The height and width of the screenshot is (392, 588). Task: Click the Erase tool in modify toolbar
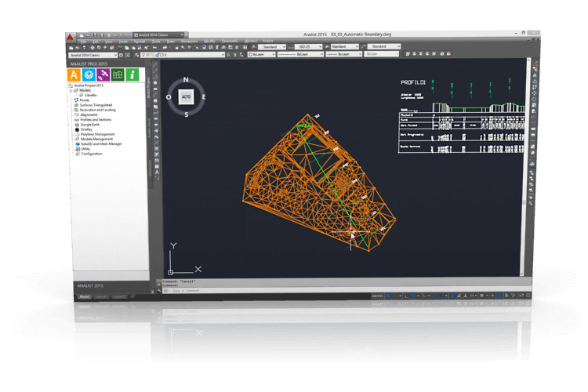click(x=536, y=63)
